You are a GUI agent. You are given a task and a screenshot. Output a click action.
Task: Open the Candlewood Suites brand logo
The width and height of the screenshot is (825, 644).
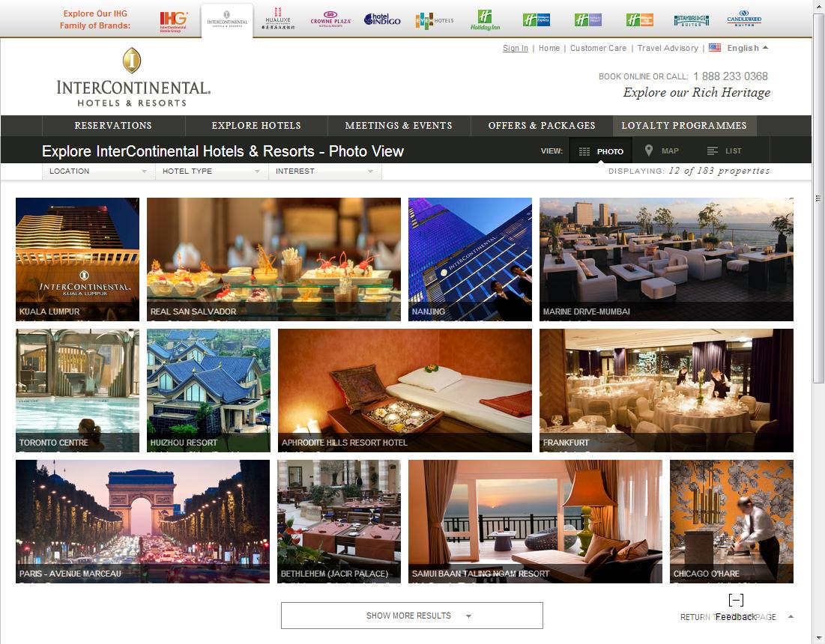pyautogui.click(x=744, y=19)
